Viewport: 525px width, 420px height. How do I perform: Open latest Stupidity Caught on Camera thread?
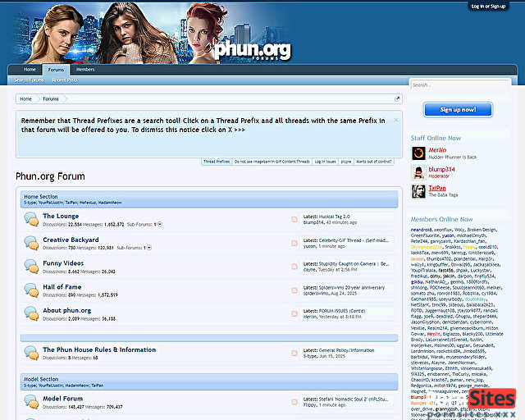(354, 264)
